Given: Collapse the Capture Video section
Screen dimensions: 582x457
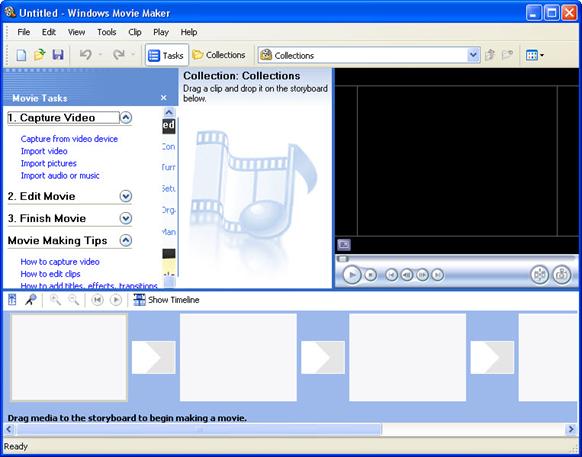Looking at the screenshot, I should coord(126,118).
